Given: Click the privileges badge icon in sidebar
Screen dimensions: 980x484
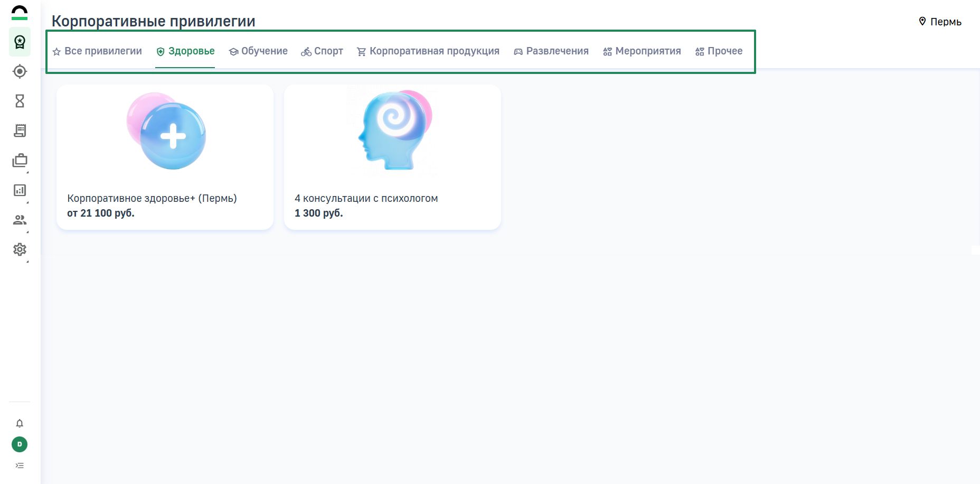Looking at the screenshot, I should point(20,42).
